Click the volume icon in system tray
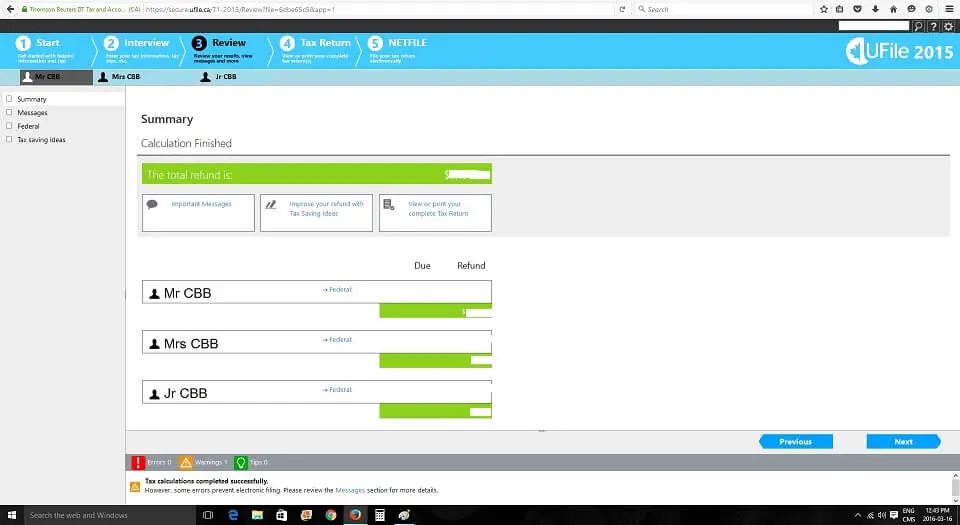 [882, 515]
